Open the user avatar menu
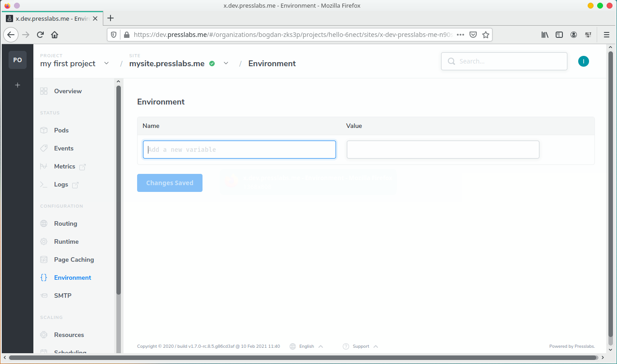This screenshot has width=617, height=364. 584,61
